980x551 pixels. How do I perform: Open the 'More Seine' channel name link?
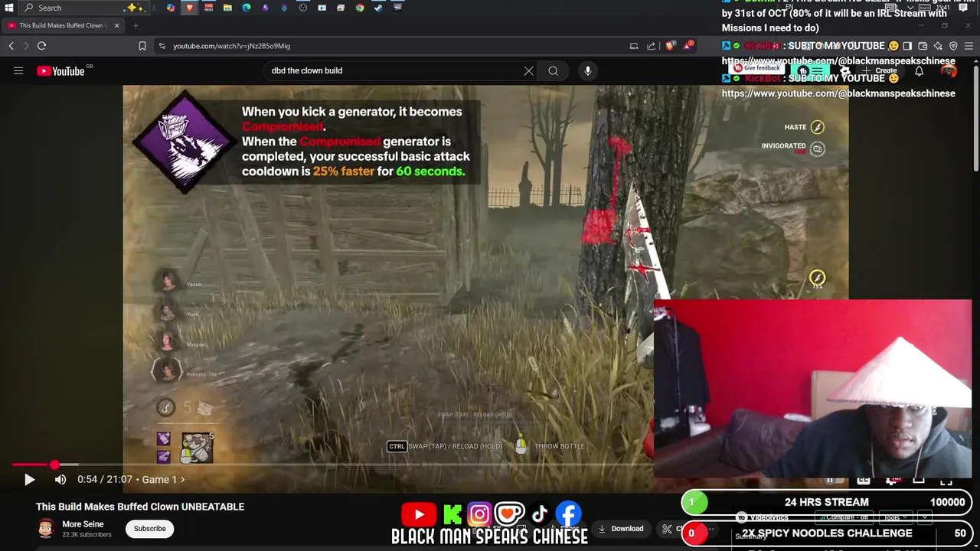point(83,524)
